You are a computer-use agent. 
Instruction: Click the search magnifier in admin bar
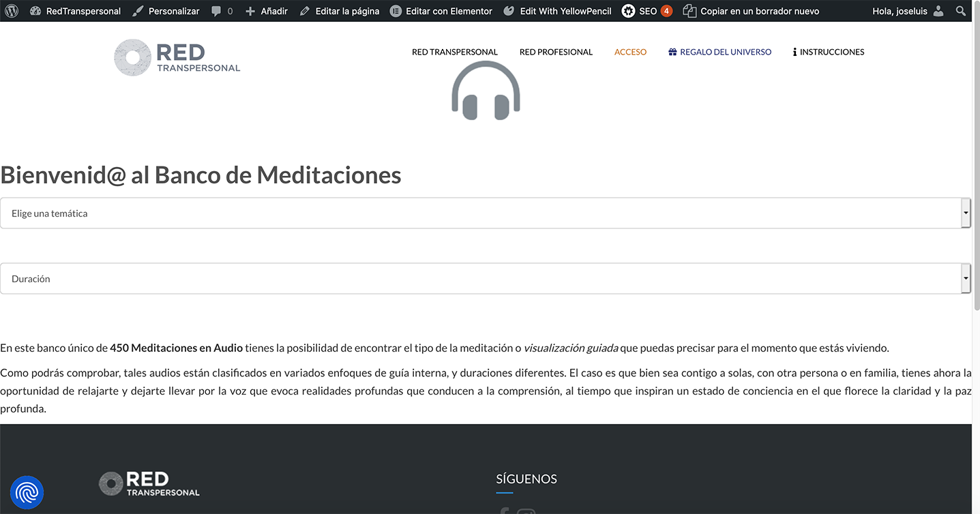961,11
